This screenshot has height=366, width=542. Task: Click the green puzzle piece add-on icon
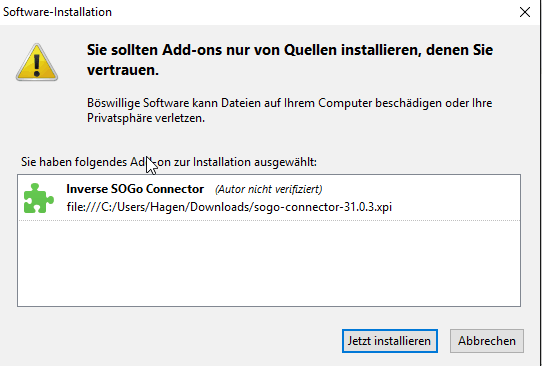[38, 198]
